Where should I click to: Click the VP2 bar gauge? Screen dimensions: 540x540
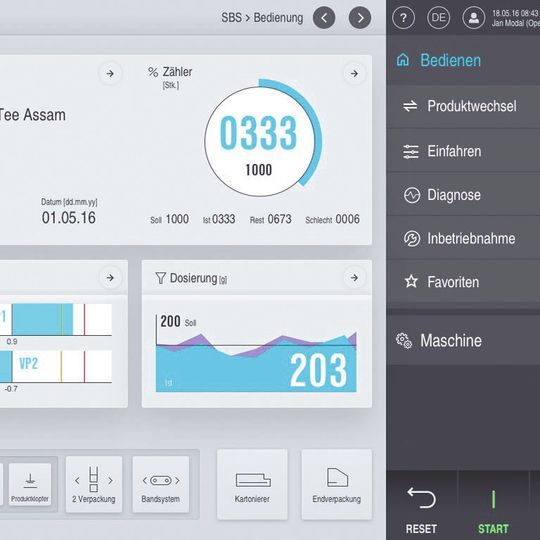coord(56,366)
